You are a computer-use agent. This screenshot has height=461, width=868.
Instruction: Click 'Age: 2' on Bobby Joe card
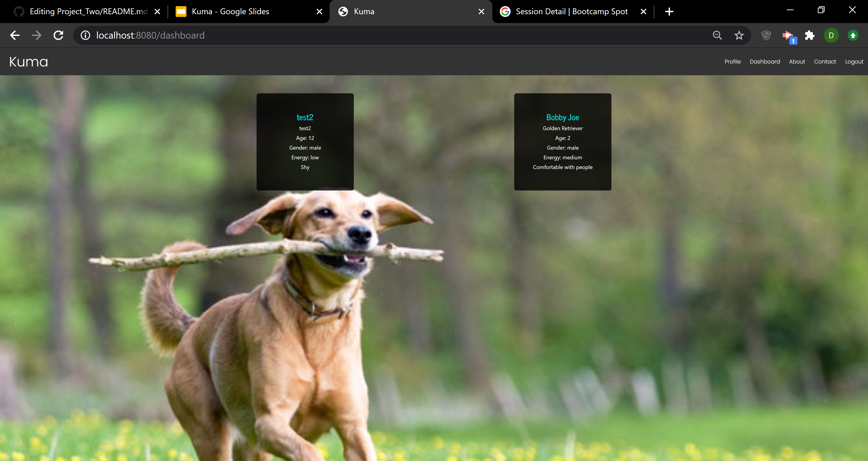click(563, 138)
